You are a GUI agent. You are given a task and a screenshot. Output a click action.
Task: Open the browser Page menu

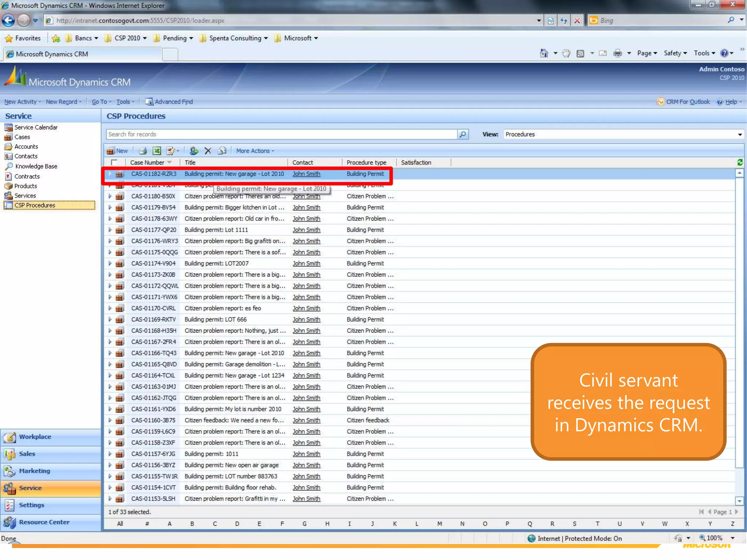click(647, 53)
